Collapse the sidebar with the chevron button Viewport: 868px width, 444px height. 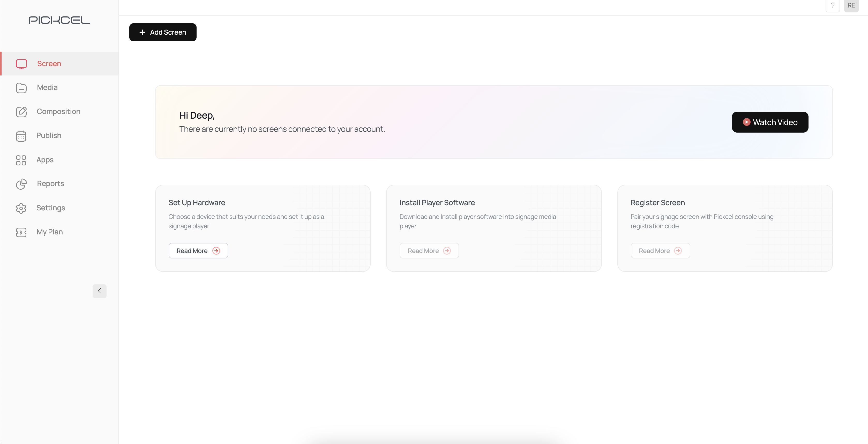pyautogui.click(x=99, y=291)
